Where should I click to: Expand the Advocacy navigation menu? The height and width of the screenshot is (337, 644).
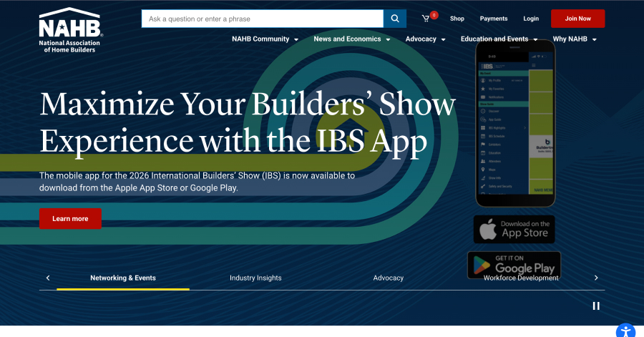pyautogui.click(x=425, y=39)
